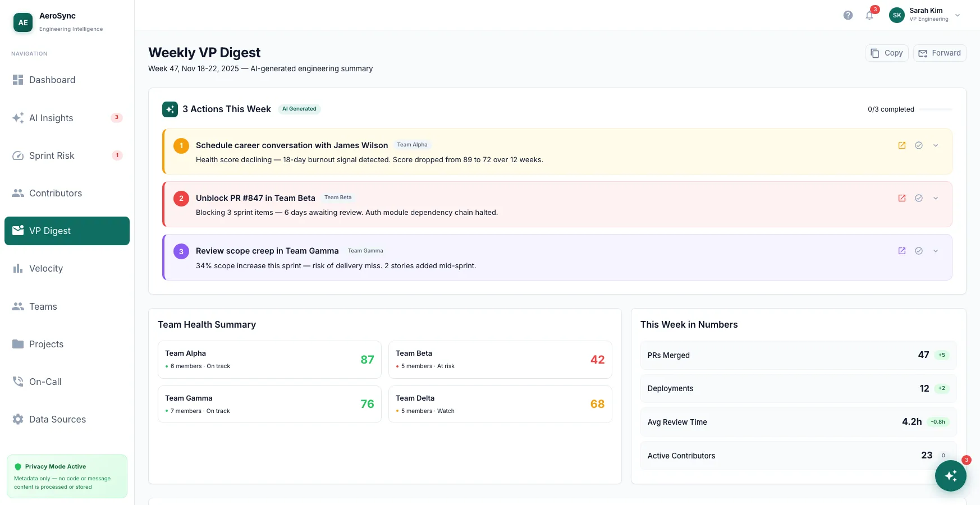Click the Sprint Risk gauge icon
This screenshot has height=505, width=980.
18,155
